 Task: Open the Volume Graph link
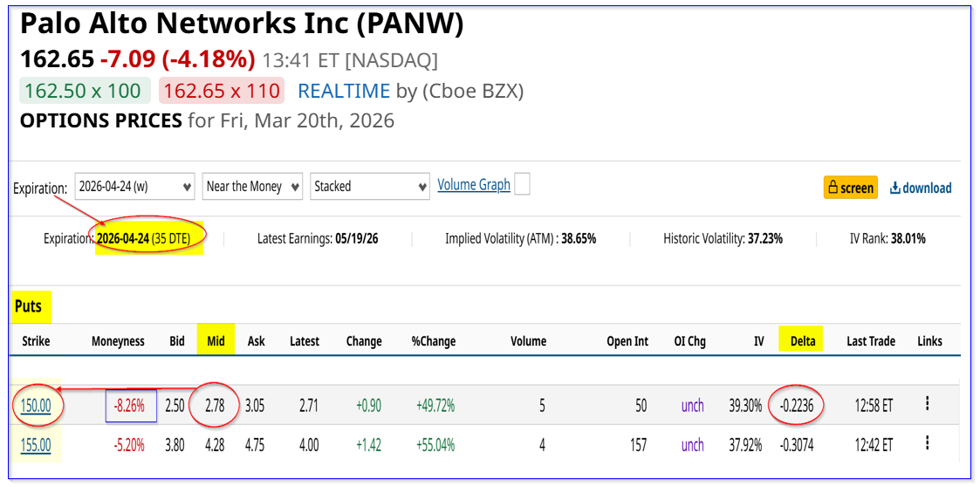coord(474,185)
